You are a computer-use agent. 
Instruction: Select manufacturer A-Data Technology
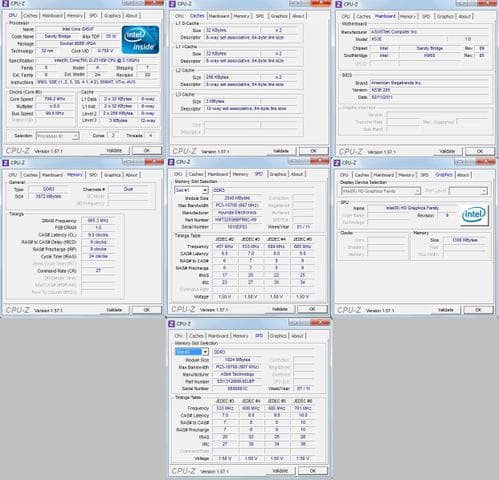click(x=237, y=374)
